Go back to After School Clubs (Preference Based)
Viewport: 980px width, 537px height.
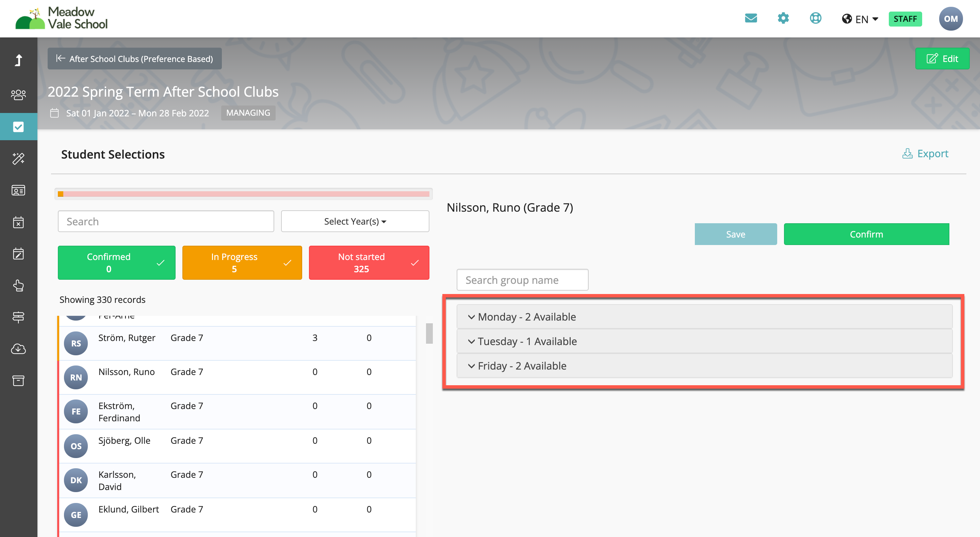[x=135, y=59]
